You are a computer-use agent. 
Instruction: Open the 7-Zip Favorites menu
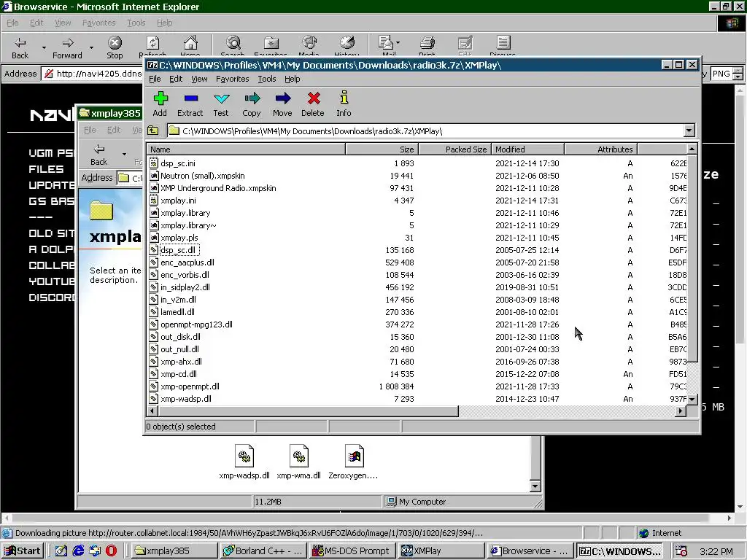click(x=233, y=79)
